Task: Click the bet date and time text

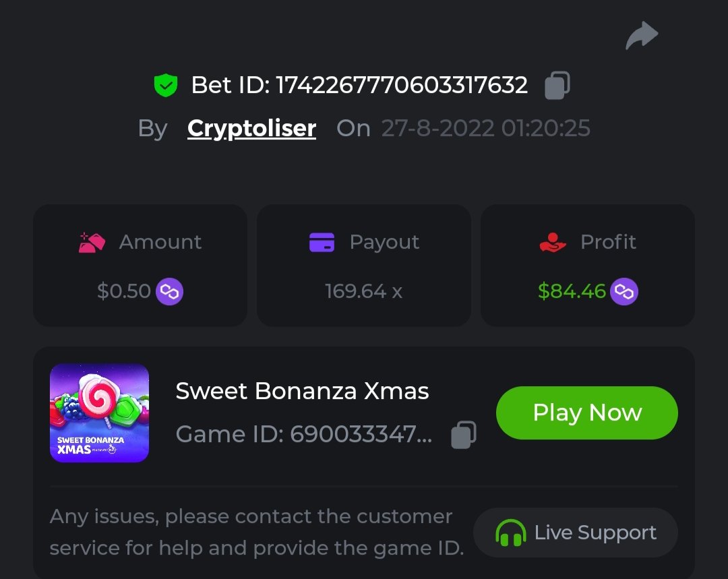Action: (485, 128)
